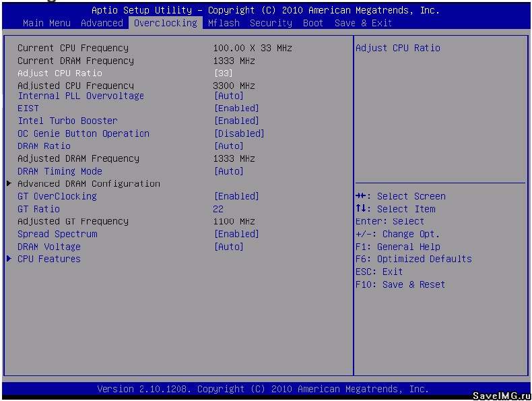Open Advanced DRAM Configuration submenu
This screenshot has height=401, width=532.
[x=89, y=184]
